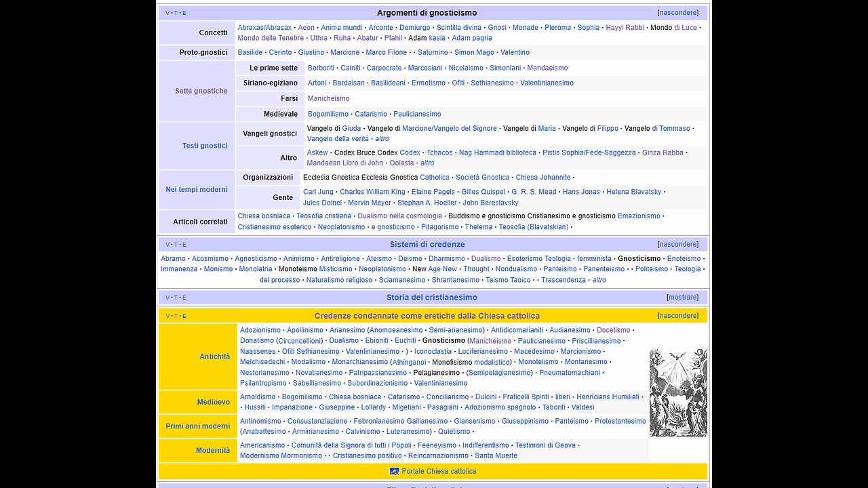Open the Simon Mago link

pos(474,52)
